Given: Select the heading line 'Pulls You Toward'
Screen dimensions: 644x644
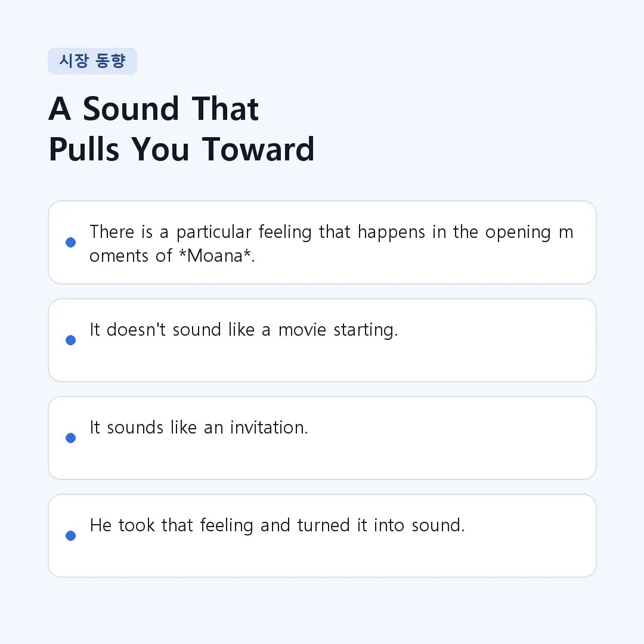Looking at the screenshot, I should (181, 149).
